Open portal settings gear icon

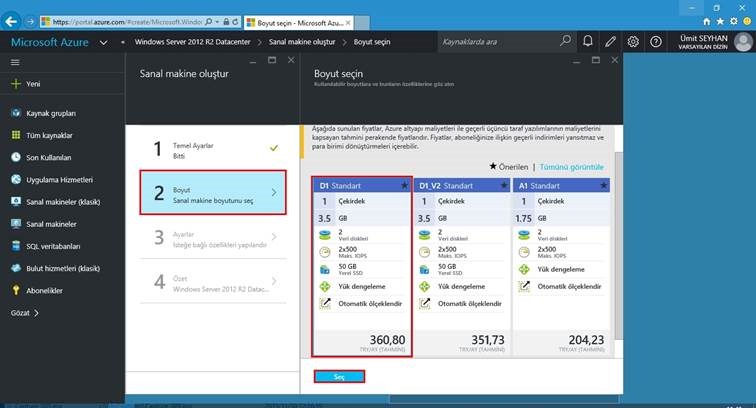tap(633, 41)
